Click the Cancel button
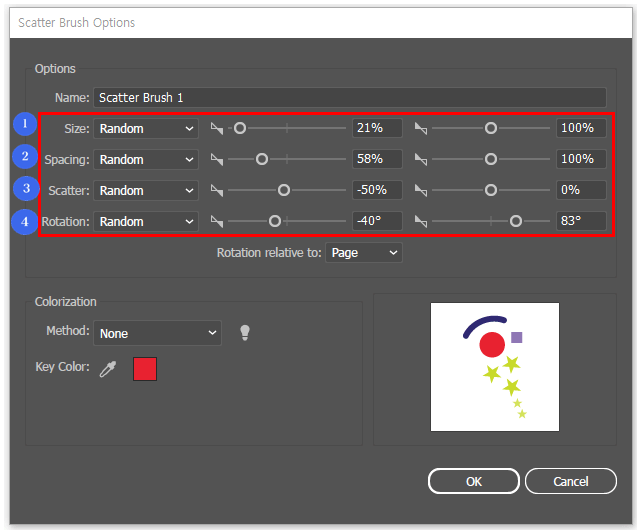 tap(570, 481)
